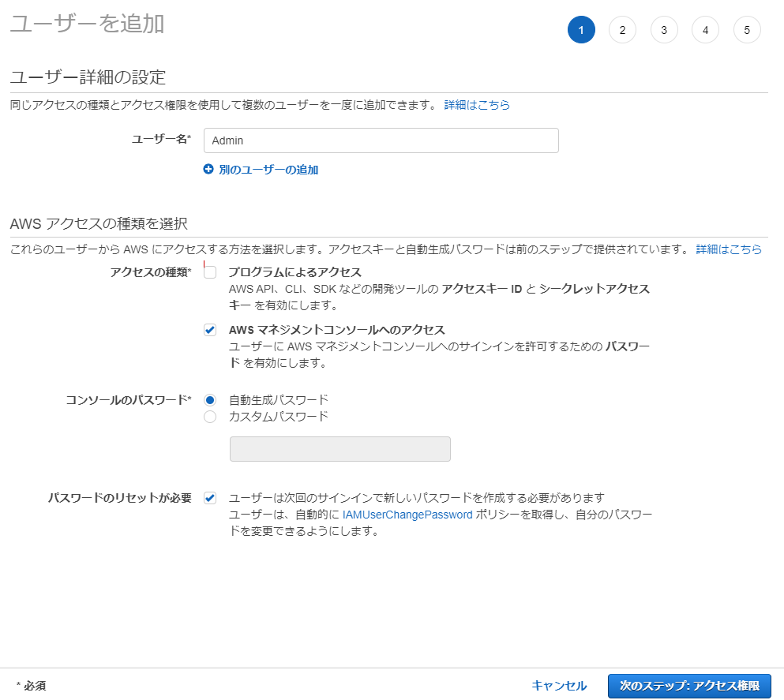Select 自動生成パスワード radio button

point(210,400)
